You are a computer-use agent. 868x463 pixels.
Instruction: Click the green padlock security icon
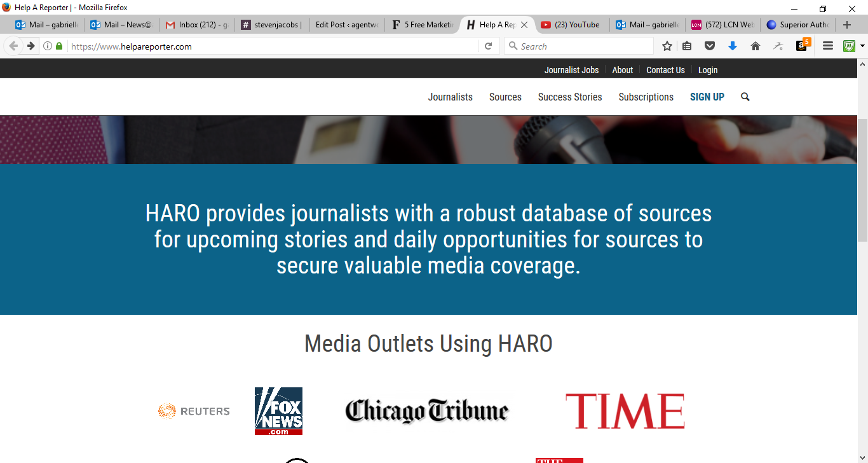coord(59,46)
